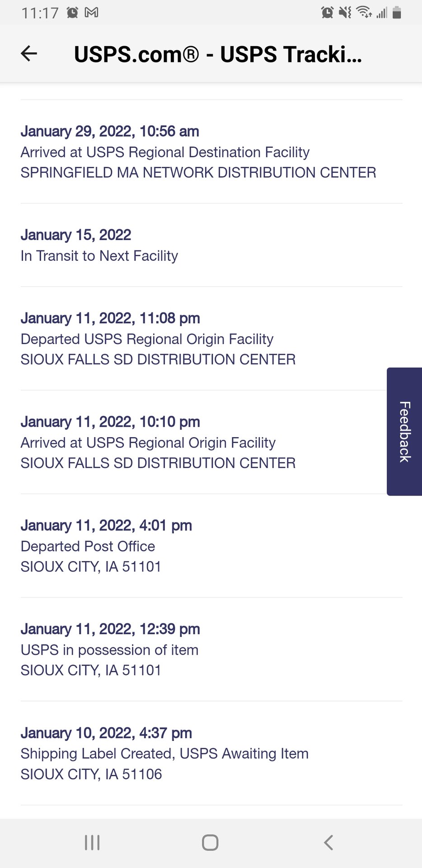Tap the 11:17 clock in status bar

40,13
